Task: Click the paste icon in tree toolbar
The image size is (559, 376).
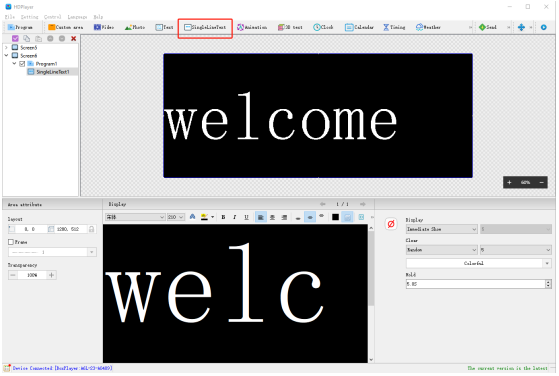Action: [x=38, y=38]
